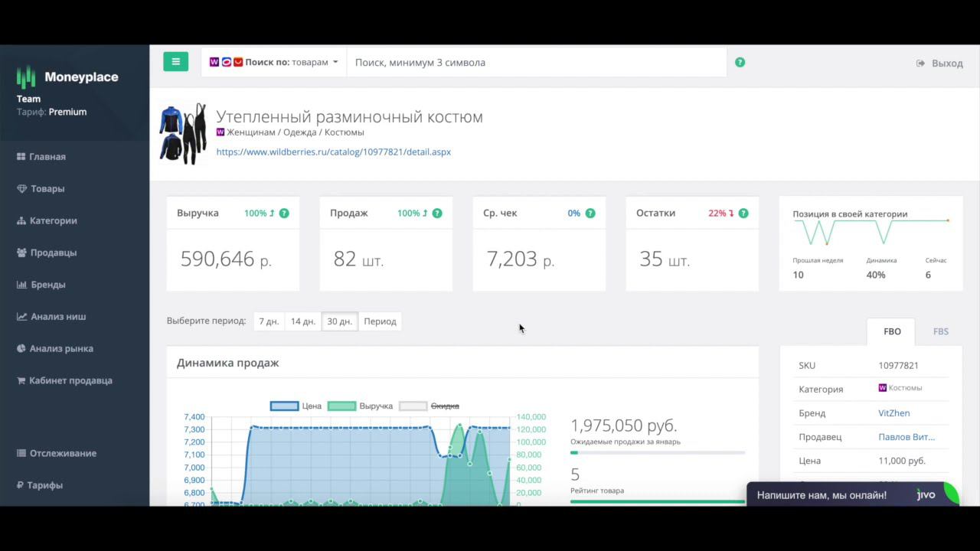Click the Бренды bar chart icon
The height and width of the screenshot is (551, 980).
[21, 285]
